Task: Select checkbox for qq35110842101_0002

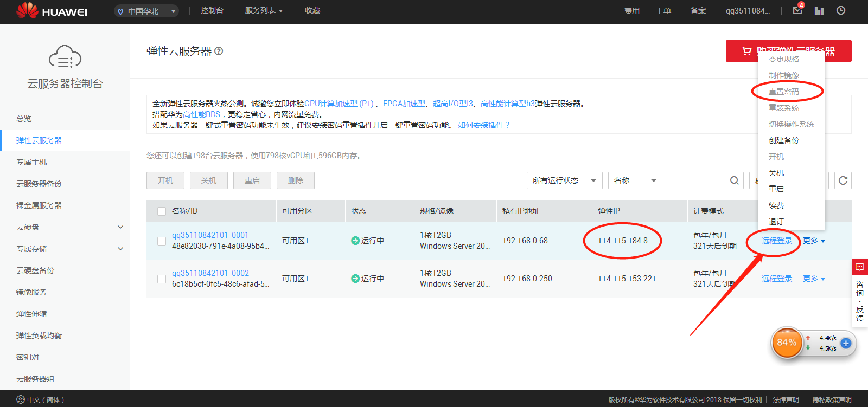Action: tap(162, 279)
